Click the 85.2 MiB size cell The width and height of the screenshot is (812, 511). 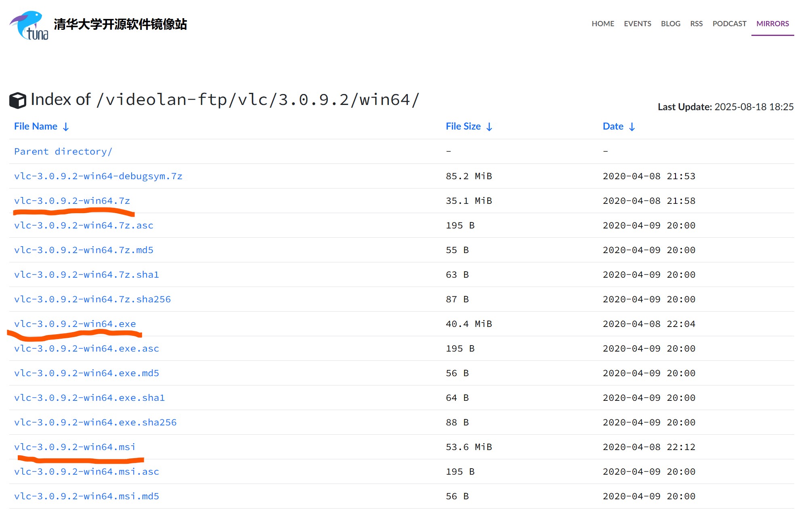pos(469,176)
